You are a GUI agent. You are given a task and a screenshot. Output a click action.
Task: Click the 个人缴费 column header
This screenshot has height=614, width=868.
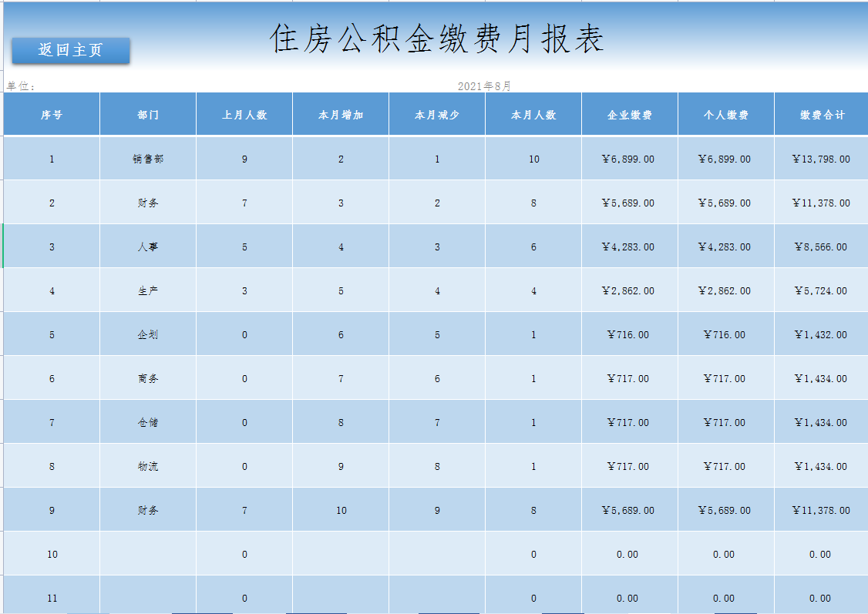[x=725, y=113]
